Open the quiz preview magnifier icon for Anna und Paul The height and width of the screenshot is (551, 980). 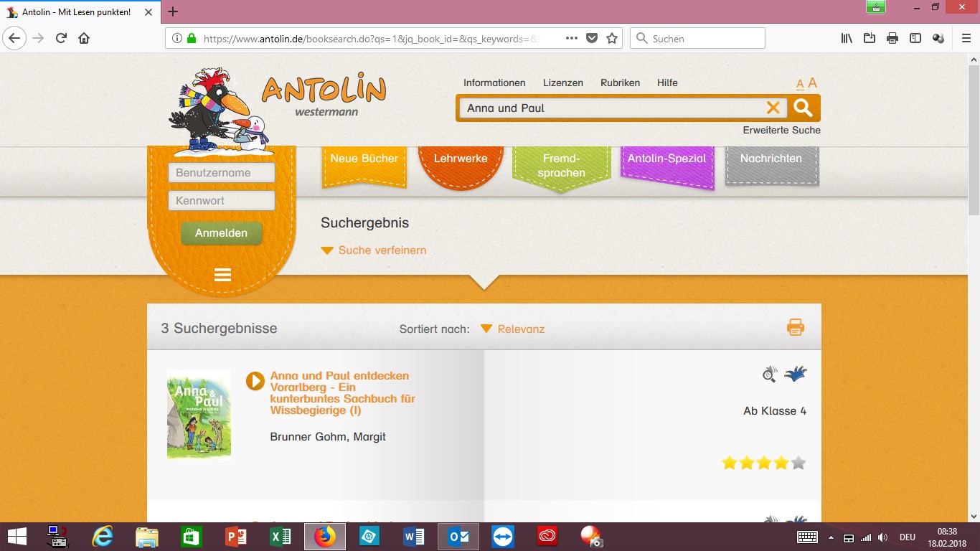tap(769, 374)
